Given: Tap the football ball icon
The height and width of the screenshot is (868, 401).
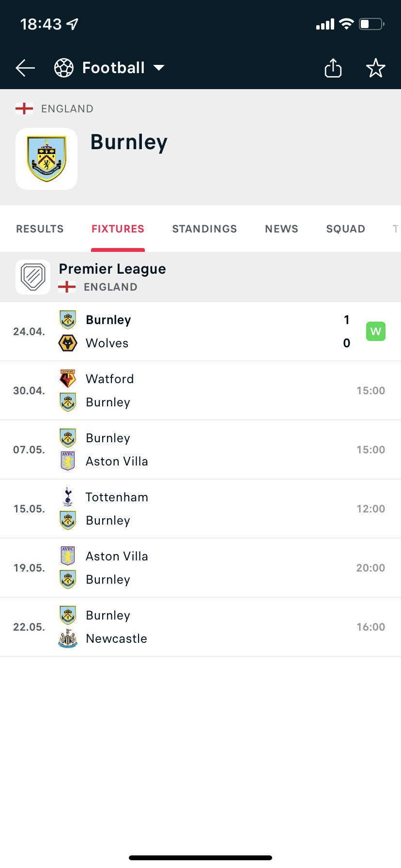Looking at the screenshot, I should pyautogui.click(x=64, y=68).
